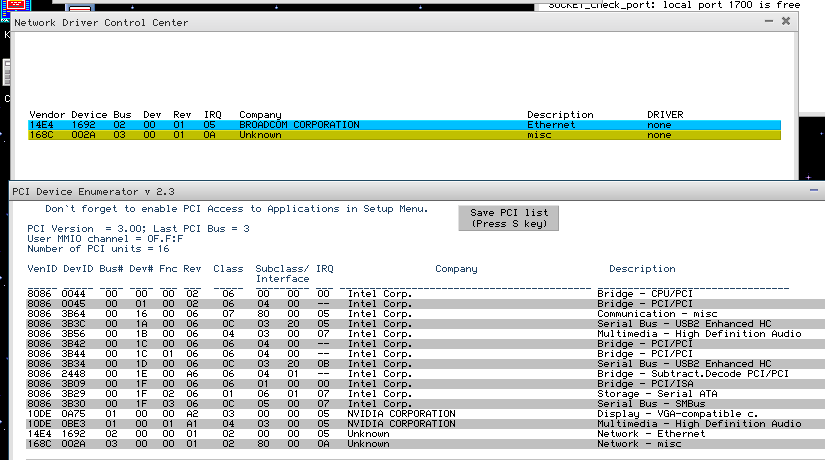825x460 pixels.
Task: Select the Serial Bus - SMBus row
Action: tap(400, 403)
